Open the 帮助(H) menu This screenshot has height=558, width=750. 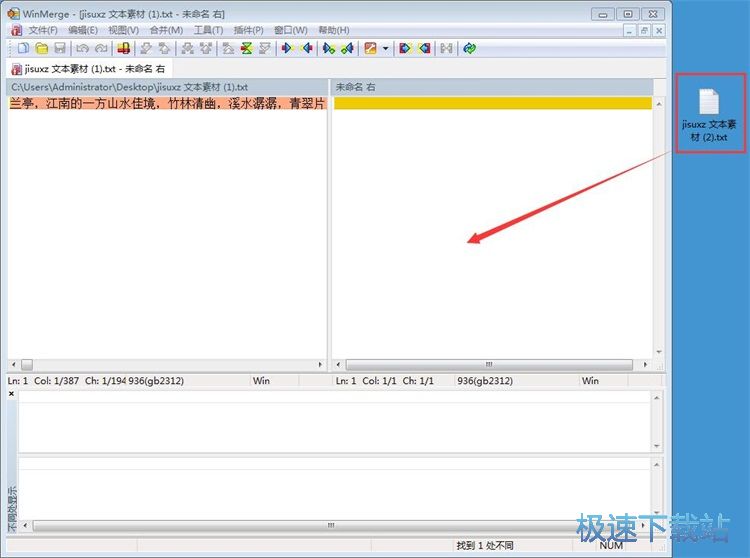(333, 30)
